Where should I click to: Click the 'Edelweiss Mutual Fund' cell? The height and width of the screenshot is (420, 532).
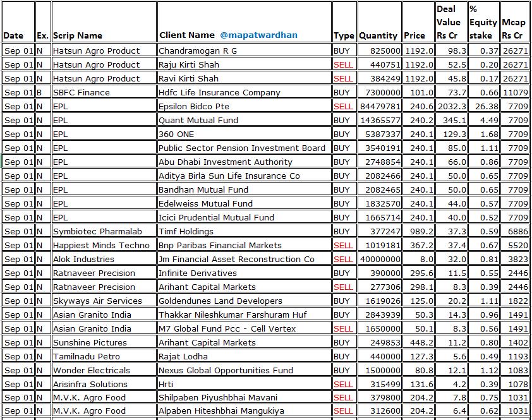pos(245,203)
